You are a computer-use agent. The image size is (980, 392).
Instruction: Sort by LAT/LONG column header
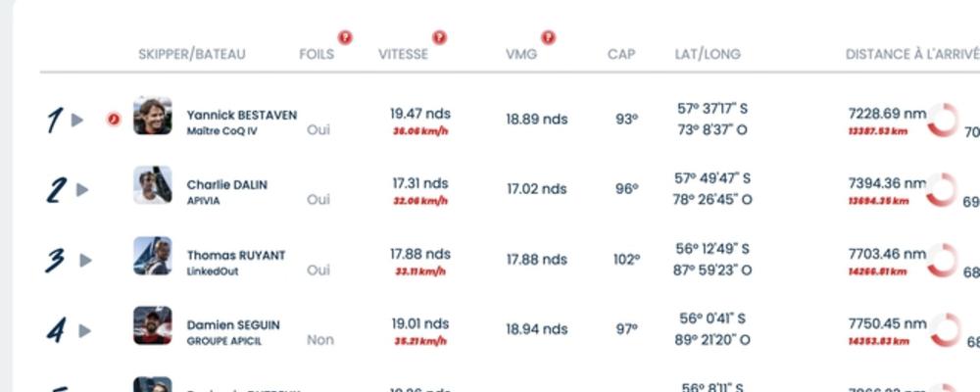tap(708, 55)
